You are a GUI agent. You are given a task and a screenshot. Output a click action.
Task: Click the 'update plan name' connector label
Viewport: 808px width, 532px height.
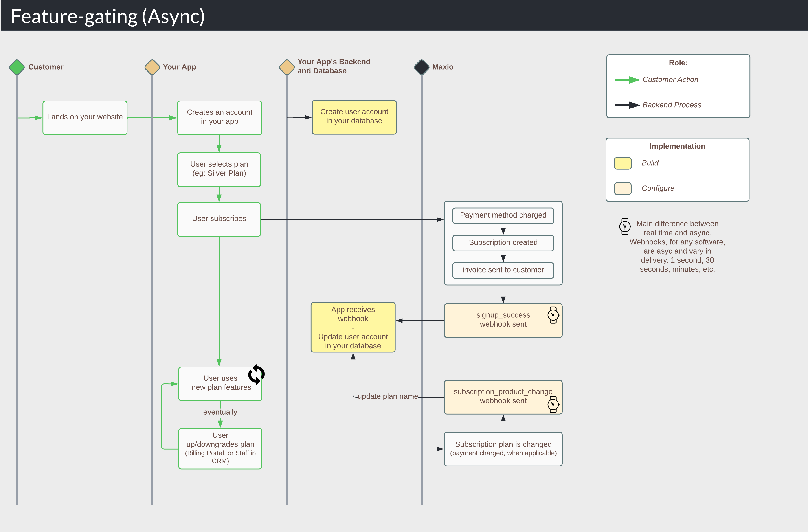(x=388, y=396)
